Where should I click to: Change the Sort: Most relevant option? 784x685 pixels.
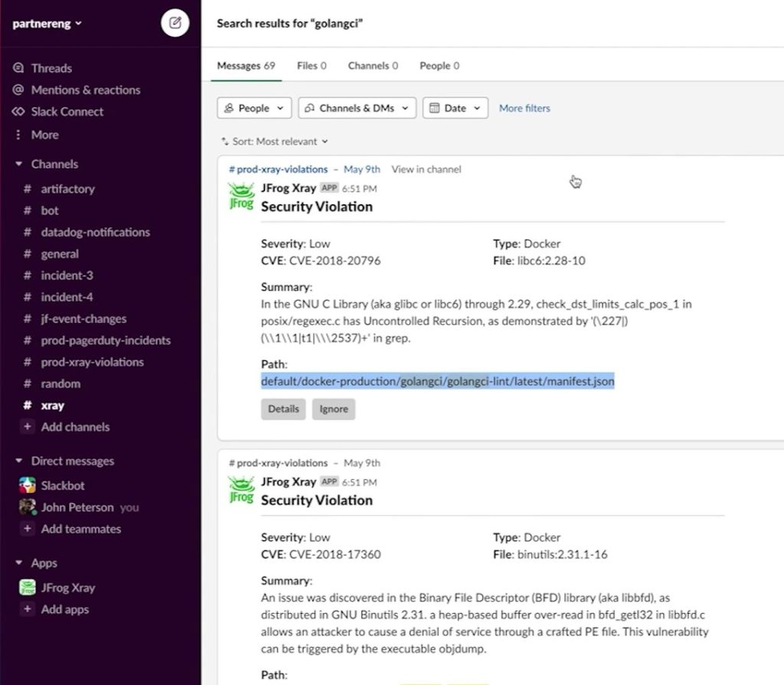click(x=275, y=142)
